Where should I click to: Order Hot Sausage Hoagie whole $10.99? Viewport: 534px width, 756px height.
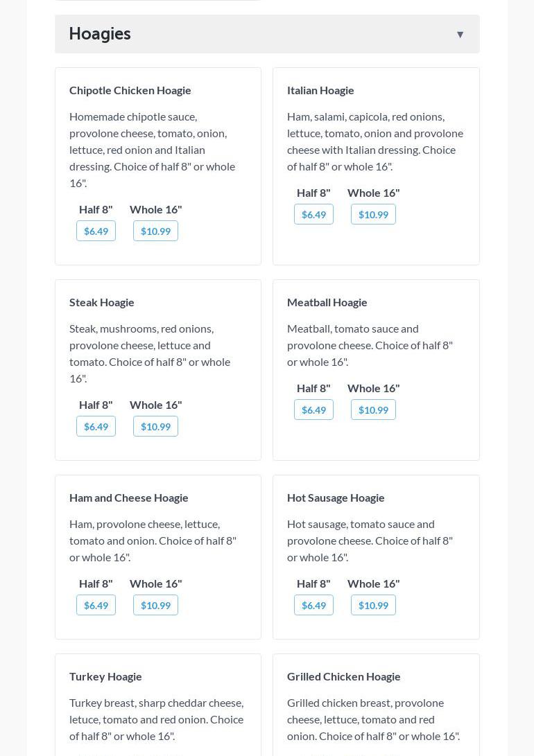coord(373,605)
